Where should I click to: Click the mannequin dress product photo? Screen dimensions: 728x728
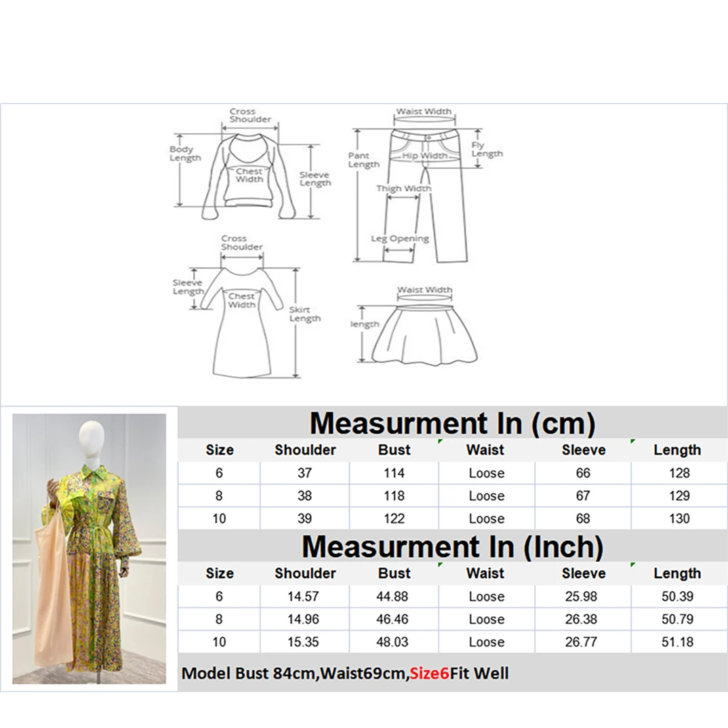[89, 549]
